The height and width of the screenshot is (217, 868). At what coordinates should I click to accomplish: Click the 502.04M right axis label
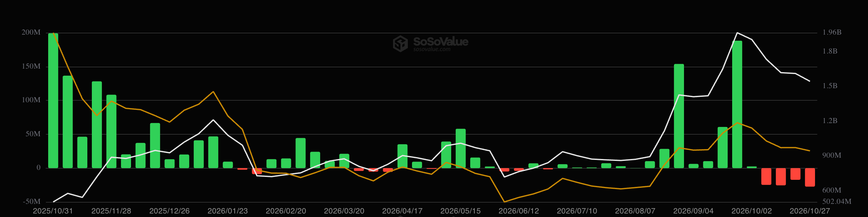[x=837, y=202]
